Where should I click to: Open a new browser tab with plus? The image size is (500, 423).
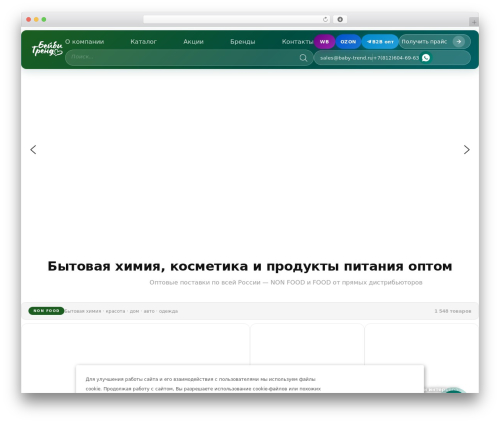pos(474,22)
